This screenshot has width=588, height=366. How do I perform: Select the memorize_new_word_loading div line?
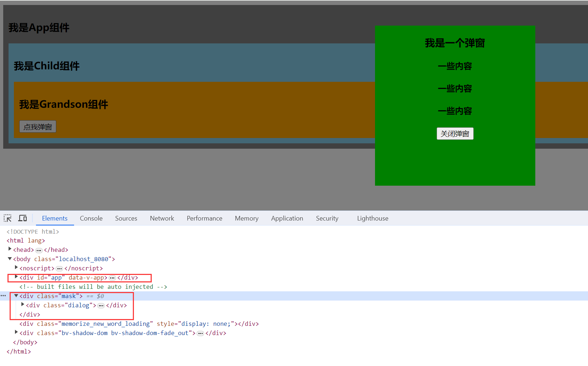pyautogui.click(x=139, y=324)
